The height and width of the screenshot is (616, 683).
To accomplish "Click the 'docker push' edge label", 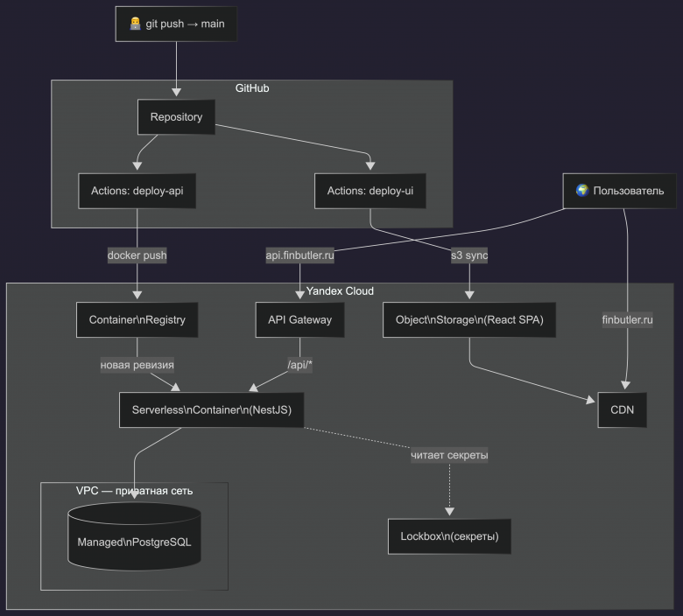I will tap(137, 255).
